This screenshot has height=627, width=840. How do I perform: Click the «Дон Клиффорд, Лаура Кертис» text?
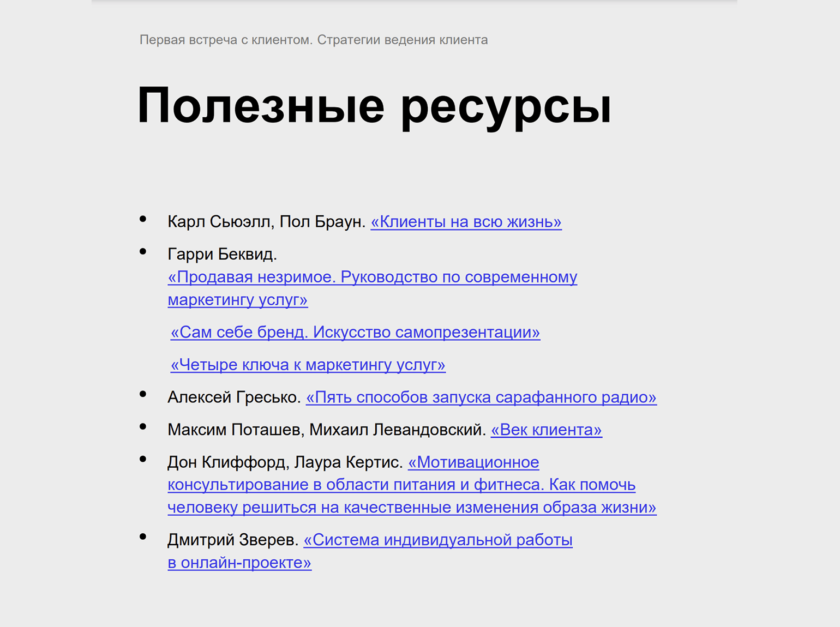coord(285,462)
